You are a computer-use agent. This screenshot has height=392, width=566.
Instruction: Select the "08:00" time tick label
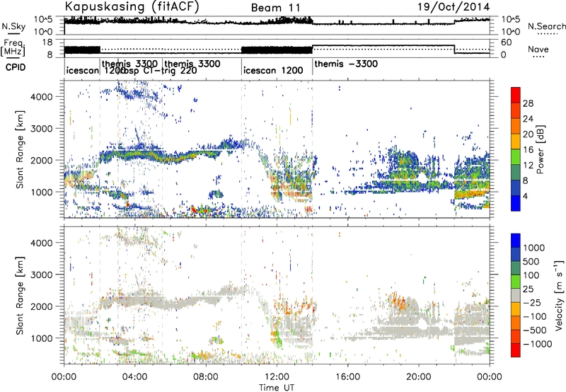coord(206,377)
